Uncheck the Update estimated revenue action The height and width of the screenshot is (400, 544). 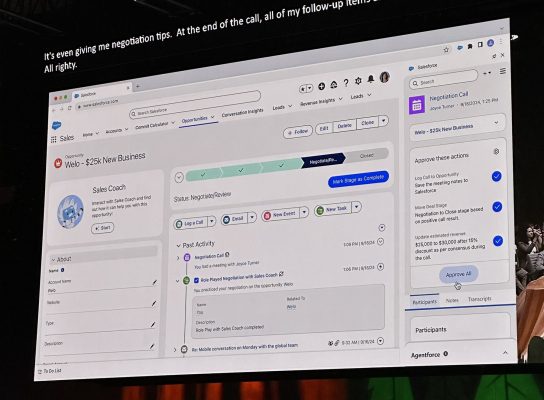pos(498,241)
